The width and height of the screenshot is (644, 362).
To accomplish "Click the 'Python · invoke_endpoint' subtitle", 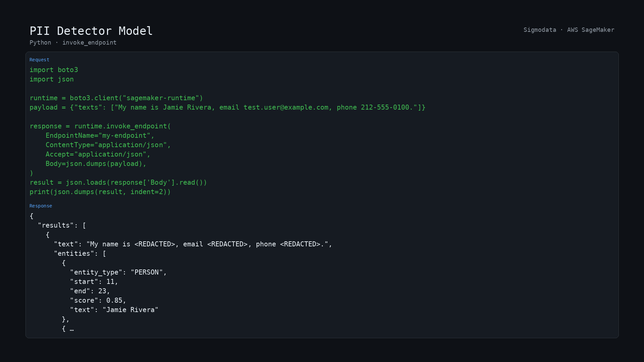I will click(73, 43).
